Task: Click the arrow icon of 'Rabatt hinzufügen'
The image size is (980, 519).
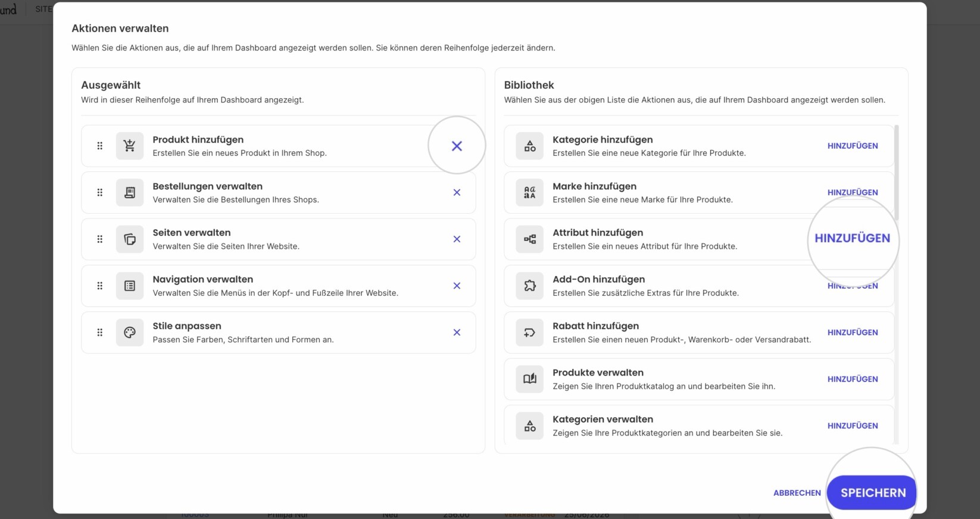Action: 530,333
